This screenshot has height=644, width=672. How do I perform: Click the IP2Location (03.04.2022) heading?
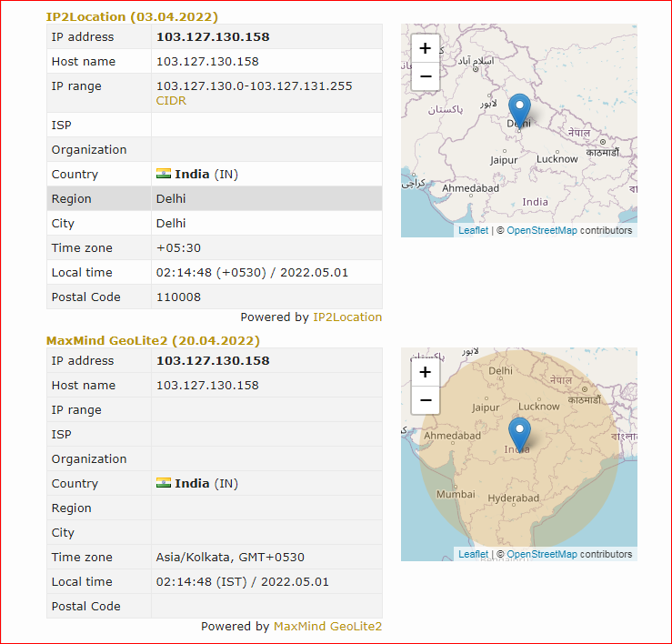(132, 16)
